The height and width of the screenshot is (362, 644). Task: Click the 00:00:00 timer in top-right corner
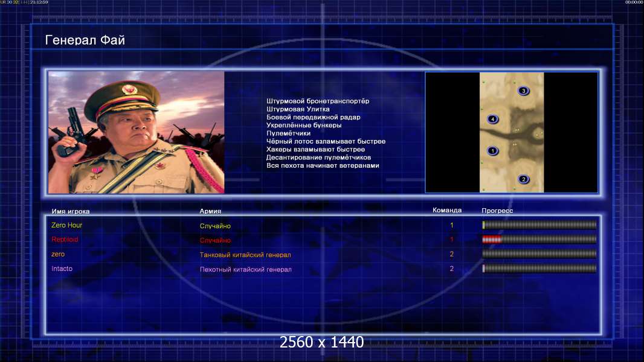(634, 2)
